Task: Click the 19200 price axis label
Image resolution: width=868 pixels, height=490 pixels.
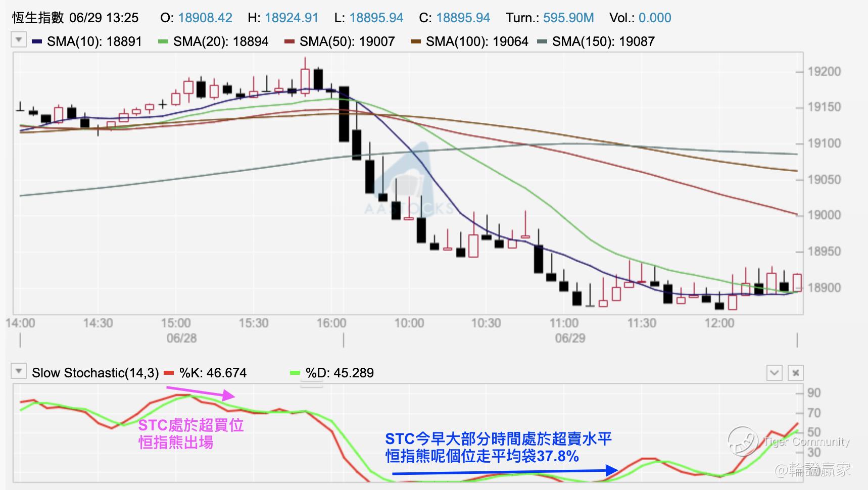Action: tap(824, 72)
